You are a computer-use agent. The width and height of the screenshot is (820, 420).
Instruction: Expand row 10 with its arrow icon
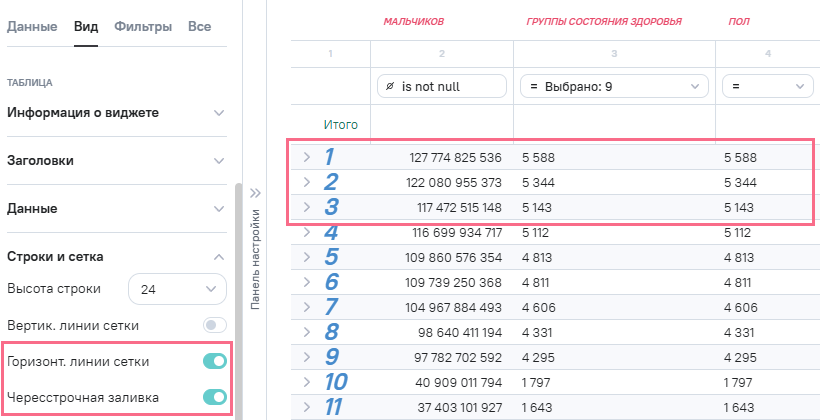pyautogui.click(x=307, y=382)
